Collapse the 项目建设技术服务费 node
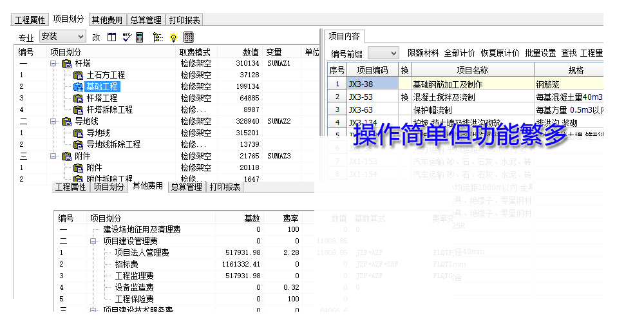The image size is (644, 322). click(93, 310)
